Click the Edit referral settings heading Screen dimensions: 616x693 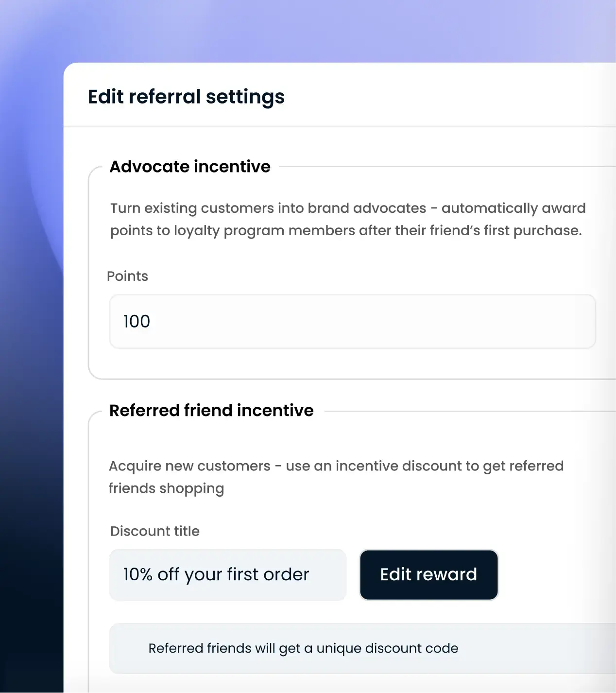pos(186,97)
